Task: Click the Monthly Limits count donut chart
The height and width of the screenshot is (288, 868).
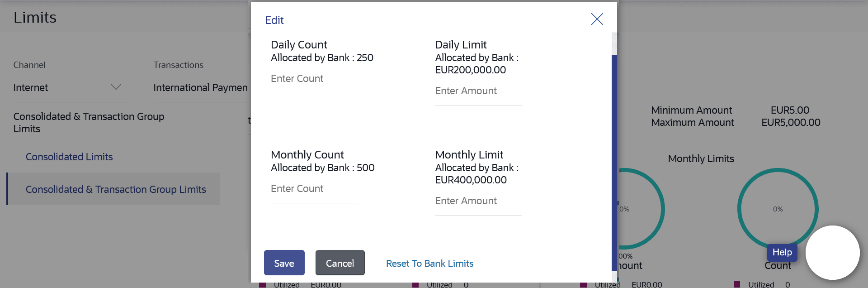Action: tap(778, 209)
